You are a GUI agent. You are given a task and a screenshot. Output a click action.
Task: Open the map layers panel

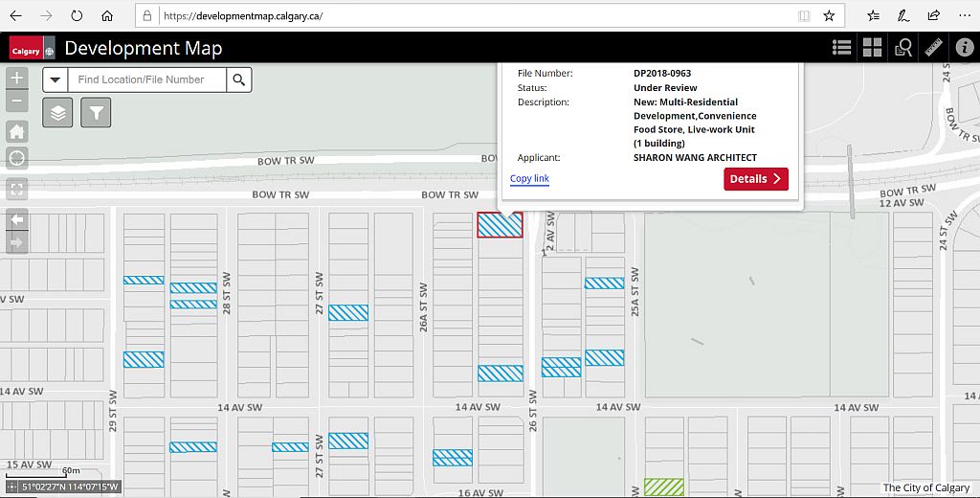(x=57, y=113)
